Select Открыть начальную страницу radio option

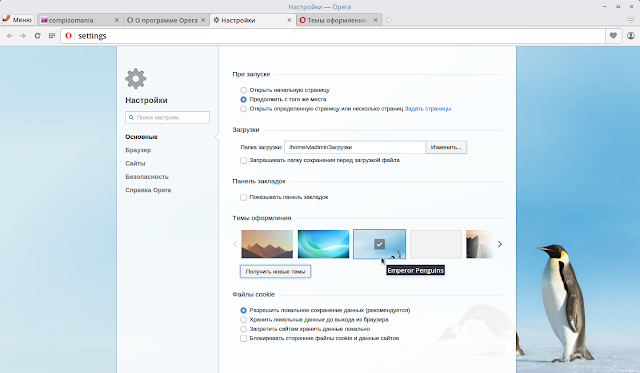click(x=243, y=90)
